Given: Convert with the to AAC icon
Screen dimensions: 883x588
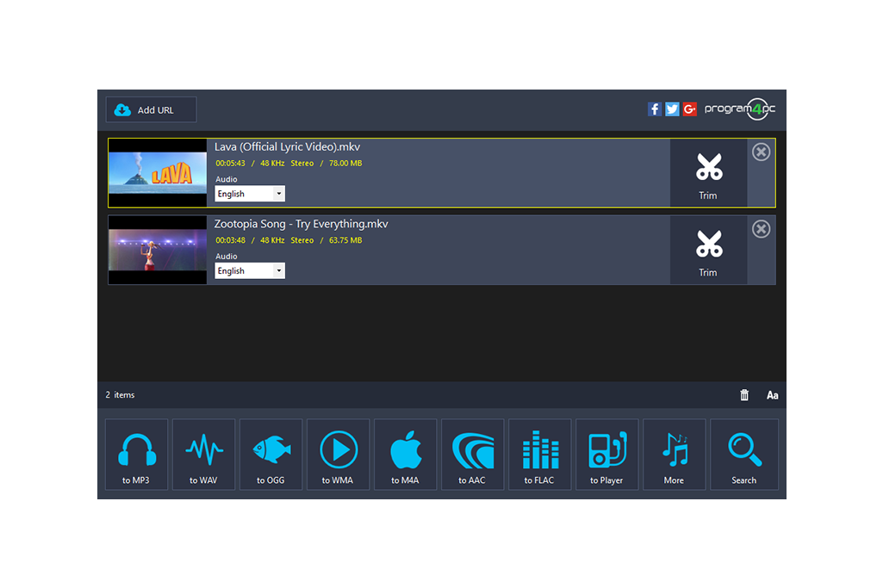Looking at the screenshot, I should point(472,455).
